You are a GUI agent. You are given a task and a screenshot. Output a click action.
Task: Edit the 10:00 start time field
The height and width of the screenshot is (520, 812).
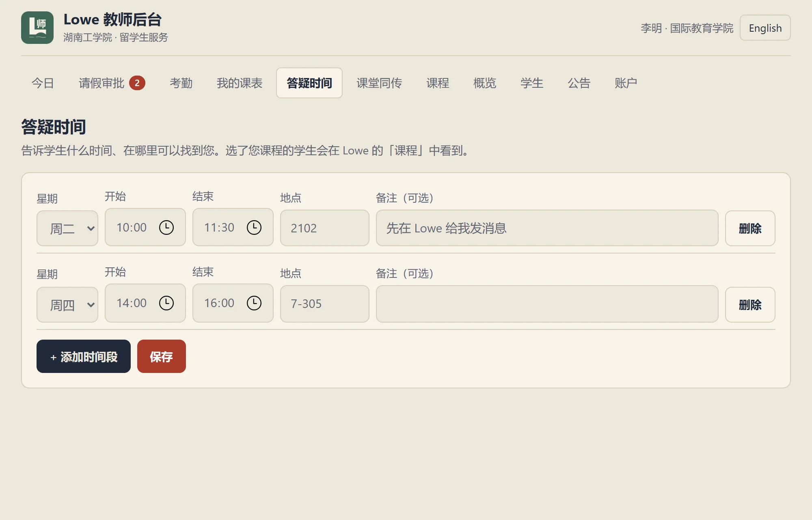pyautogui.click(x=145, y=227)
